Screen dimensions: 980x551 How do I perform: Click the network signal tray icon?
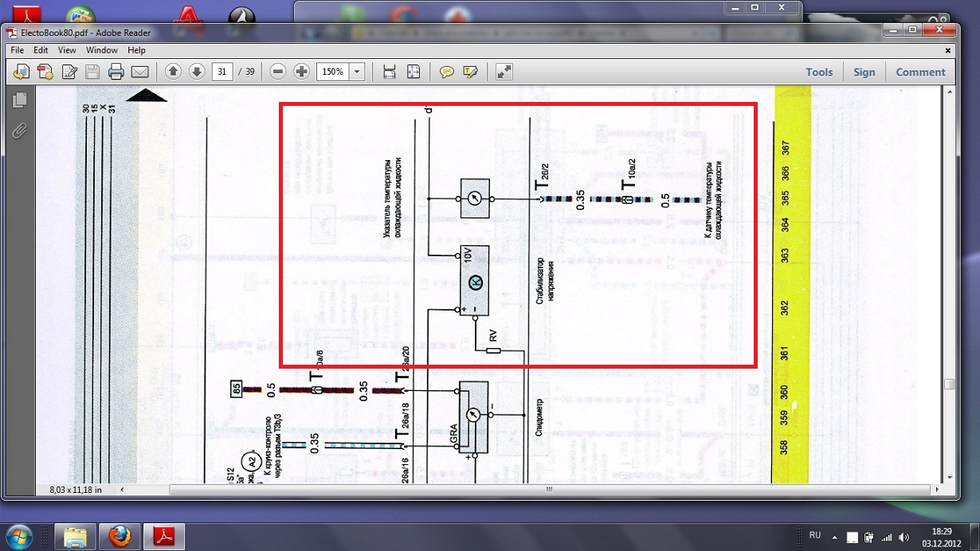point(886,536)
